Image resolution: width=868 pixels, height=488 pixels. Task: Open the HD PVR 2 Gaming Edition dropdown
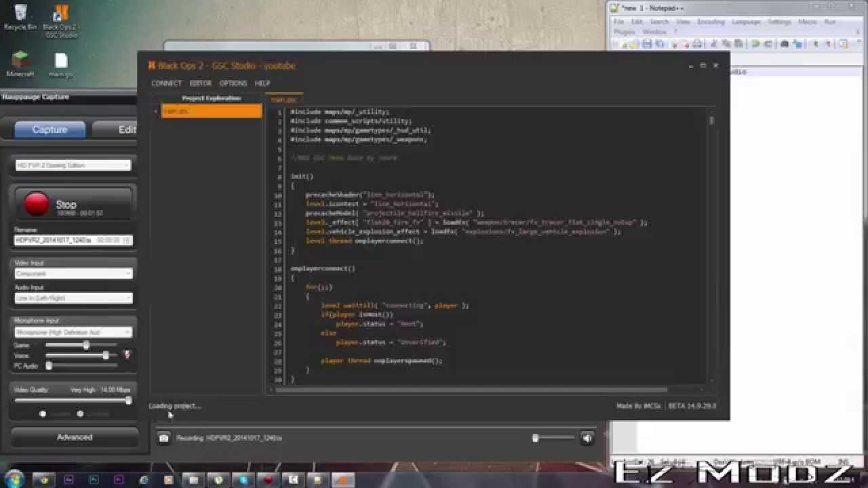click(73, 165)
